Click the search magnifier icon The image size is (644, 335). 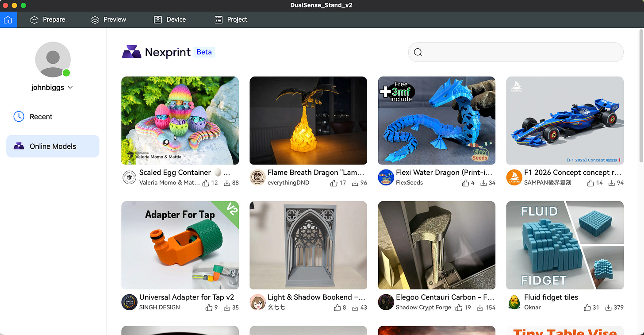418,52
